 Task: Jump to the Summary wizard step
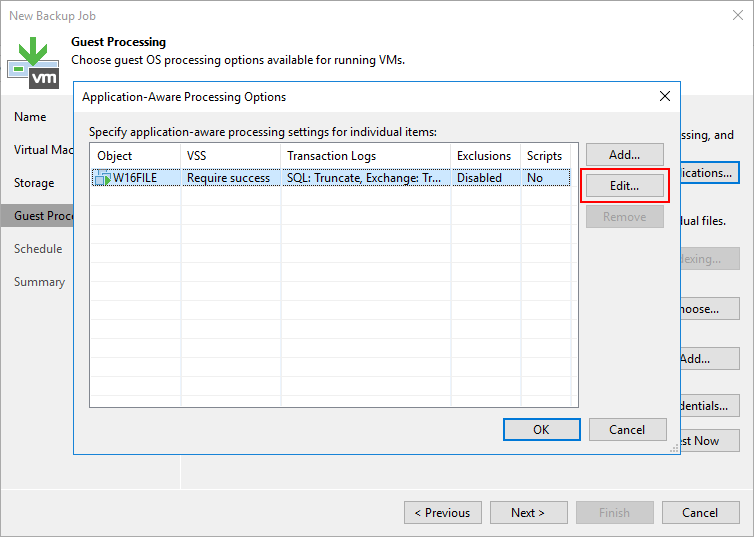point(39,282)
